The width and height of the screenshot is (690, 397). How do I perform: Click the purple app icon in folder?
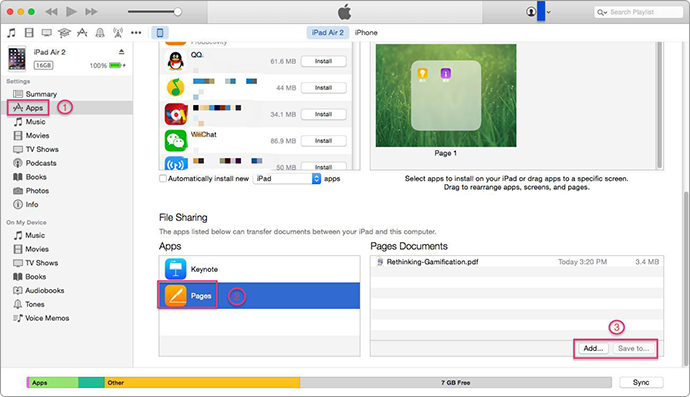[x=445, y=74]
